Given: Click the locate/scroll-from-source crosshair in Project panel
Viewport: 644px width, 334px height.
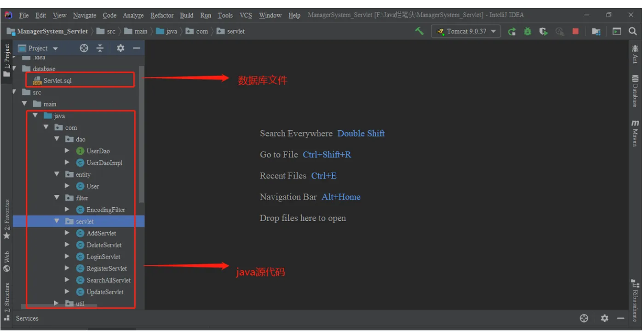Looking at the screenshot, I should [x=84, y=48].
